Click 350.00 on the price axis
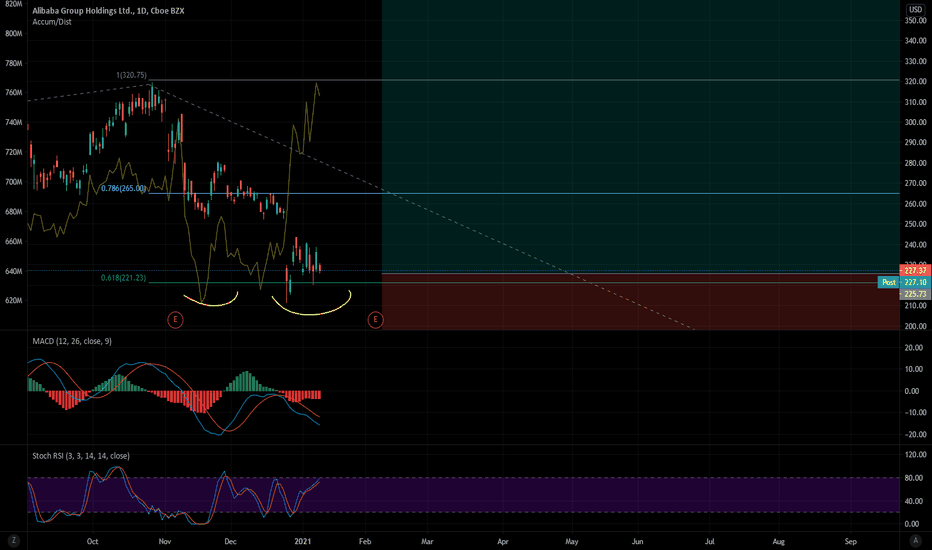 point(915,20)
